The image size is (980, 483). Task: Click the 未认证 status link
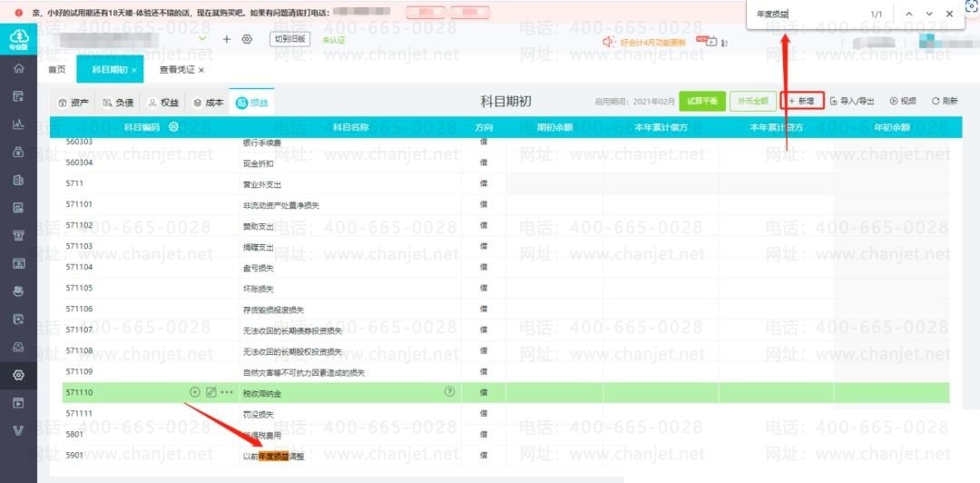334,39
